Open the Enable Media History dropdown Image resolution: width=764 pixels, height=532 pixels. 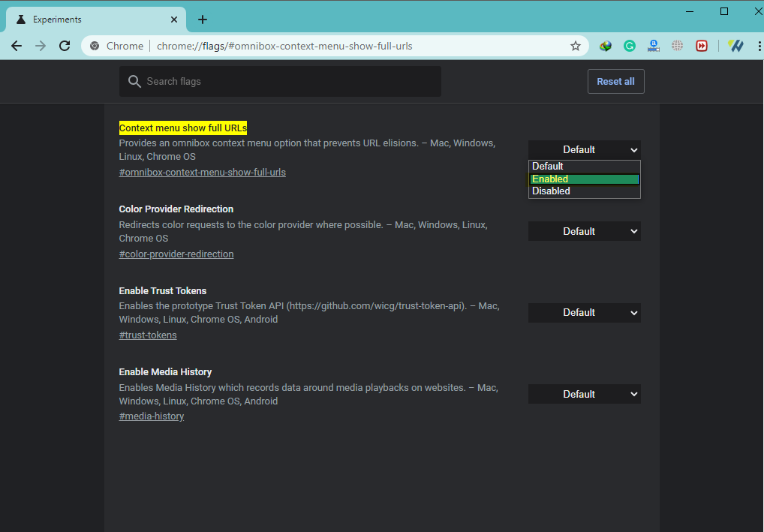point(584,394)
